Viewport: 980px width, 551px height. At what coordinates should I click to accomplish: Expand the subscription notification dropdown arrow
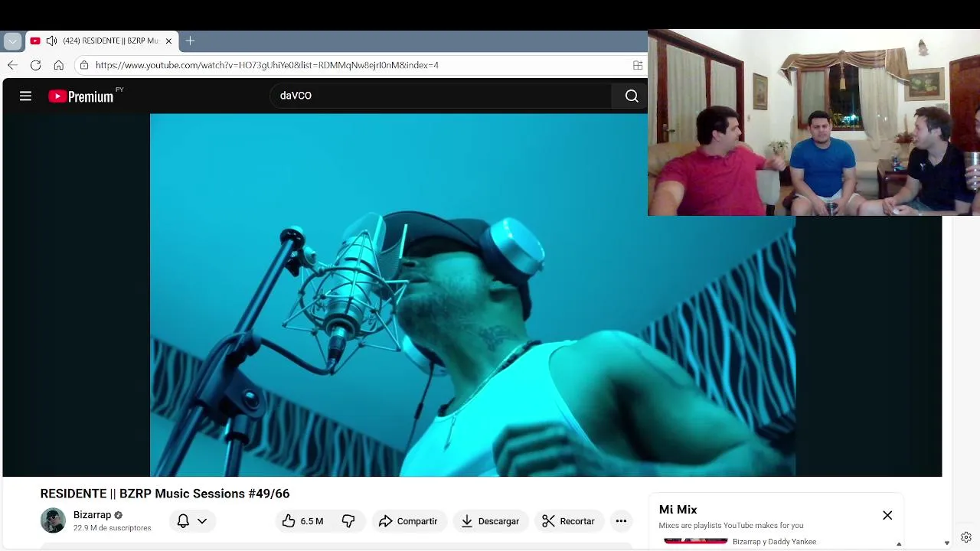click(202, 521)
